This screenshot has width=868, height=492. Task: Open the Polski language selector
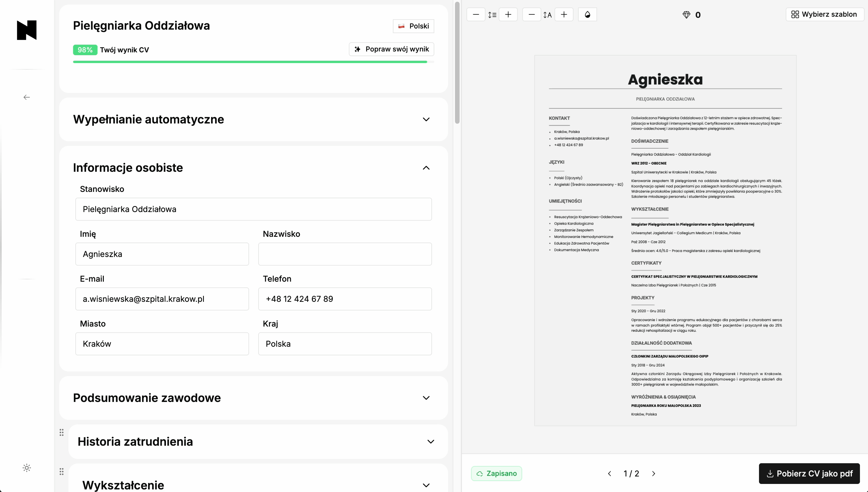(413, 26)
